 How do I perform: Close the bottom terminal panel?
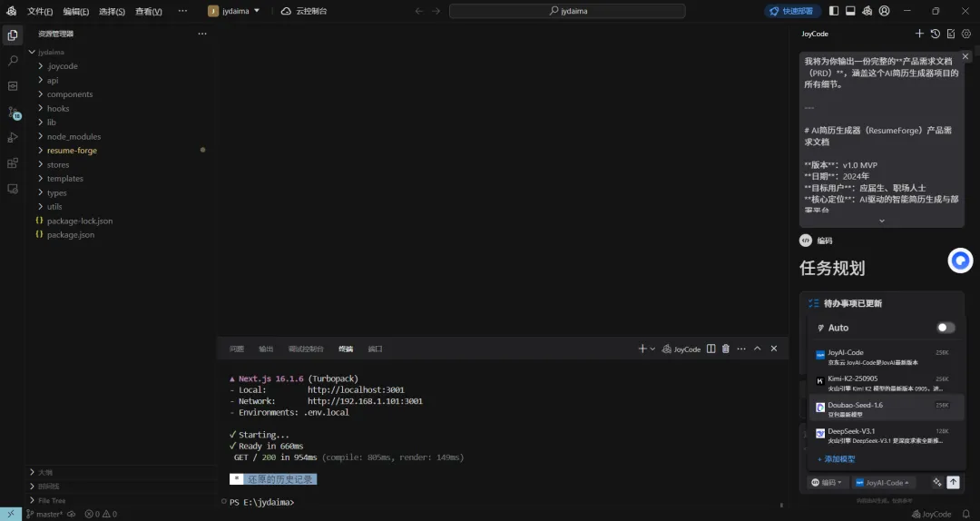pos(774,349)
